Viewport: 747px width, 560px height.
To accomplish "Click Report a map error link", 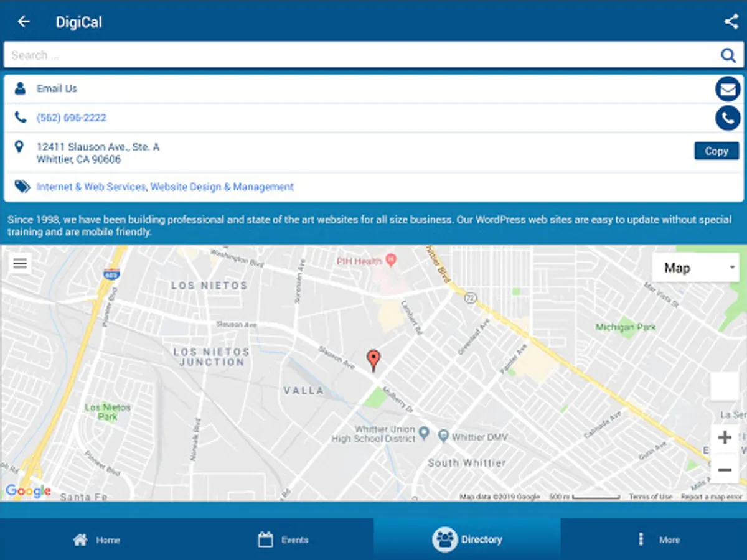I will 712,497.
